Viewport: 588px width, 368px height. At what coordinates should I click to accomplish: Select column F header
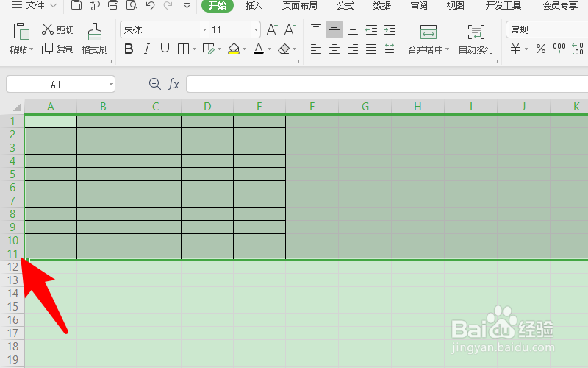312,107
